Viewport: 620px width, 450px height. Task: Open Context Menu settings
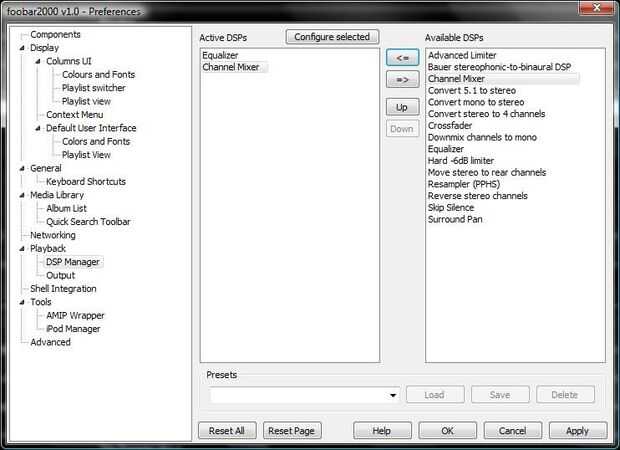(75, 115)
